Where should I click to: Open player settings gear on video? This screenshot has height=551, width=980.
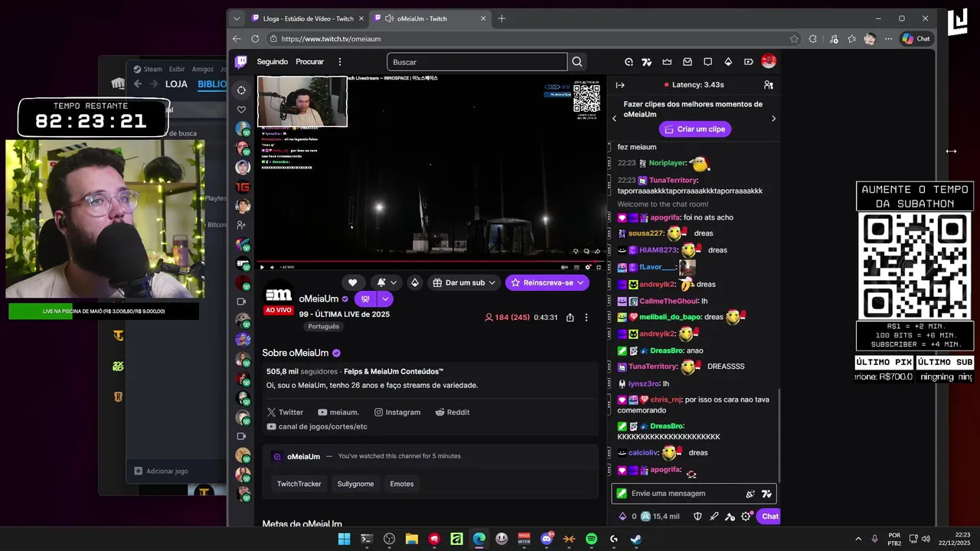pos(588,267)
